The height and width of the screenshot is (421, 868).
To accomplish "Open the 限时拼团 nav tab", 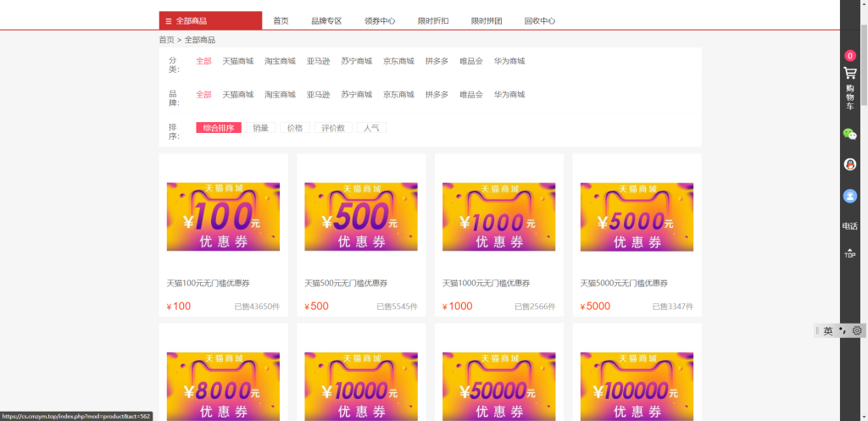I will [x=487, y=21].
